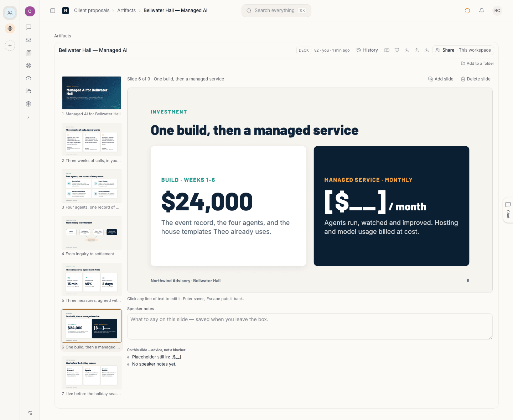Open the RC user avatar menu

[x=497, y=11]
